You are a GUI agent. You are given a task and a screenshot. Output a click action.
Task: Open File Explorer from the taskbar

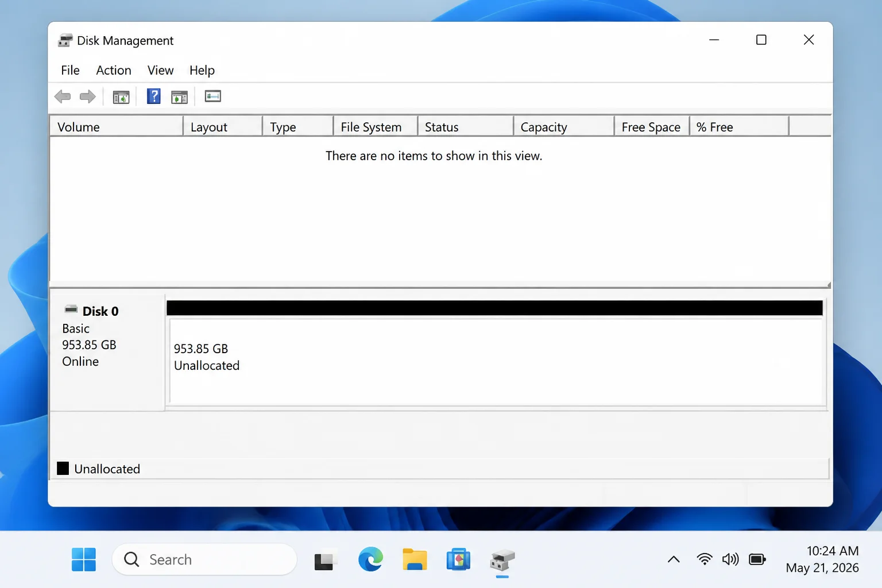coord(415,559)
